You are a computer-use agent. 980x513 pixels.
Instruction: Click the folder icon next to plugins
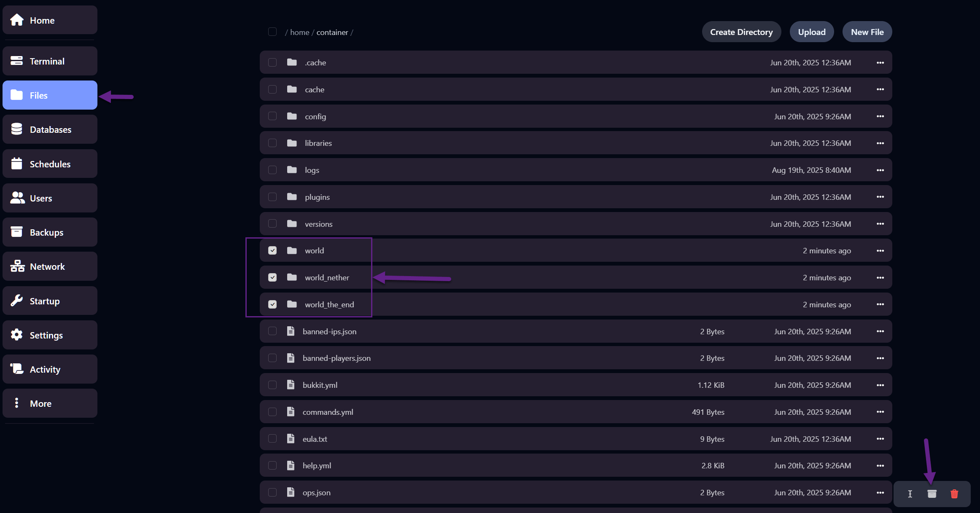point(291,196)
